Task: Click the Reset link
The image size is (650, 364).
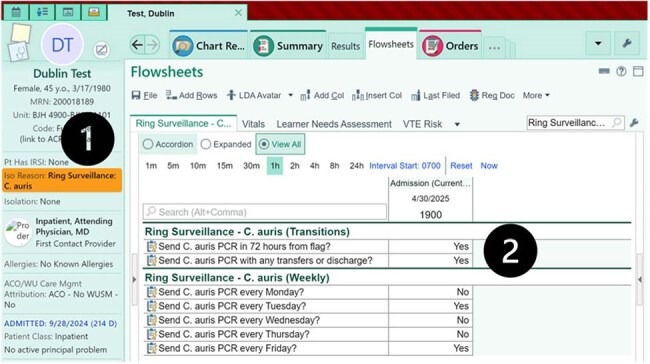Action: (461, 166)
